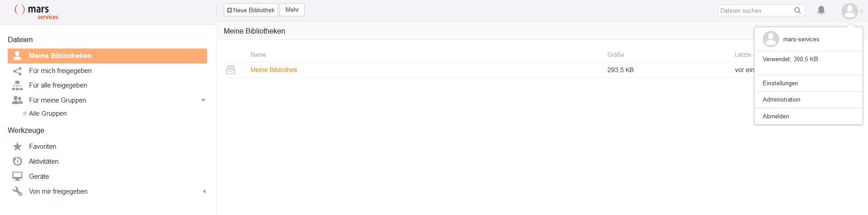Image resolution: width=868 pixels, height=215 pixels.
Task: Open the Mehr dropdown button
Action: point(292,10)
